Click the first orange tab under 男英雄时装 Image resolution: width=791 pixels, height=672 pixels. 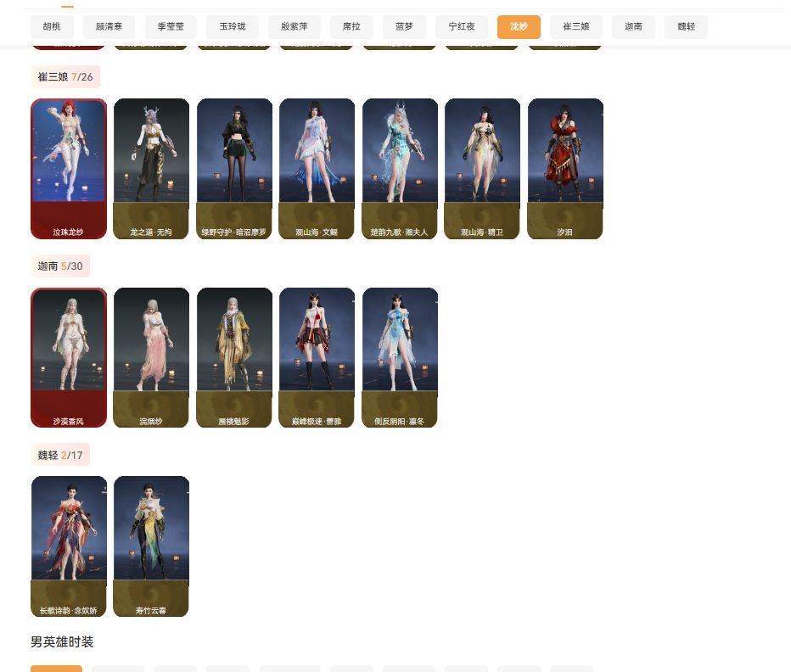56,669
